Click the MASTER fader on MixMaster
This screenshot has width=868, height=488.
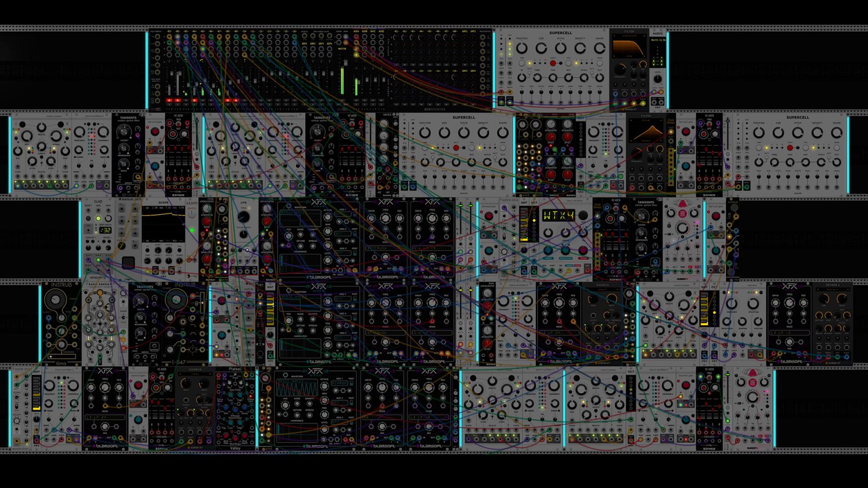pyautogui.click(x=345, y=63)
